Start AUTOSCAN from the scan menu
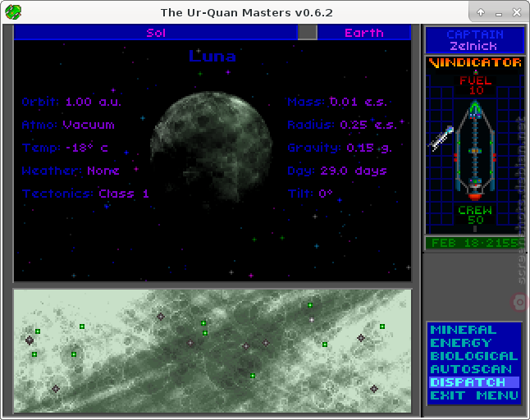This screenshot has height=420, width=530. tap(471, 369)
